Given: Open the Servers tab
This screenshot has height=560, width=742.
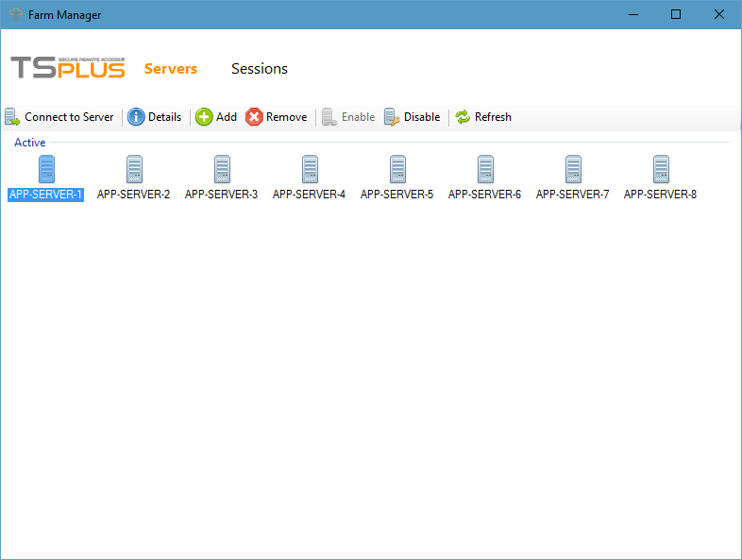Looking at the screenshot, I should (x=171, y=69).
